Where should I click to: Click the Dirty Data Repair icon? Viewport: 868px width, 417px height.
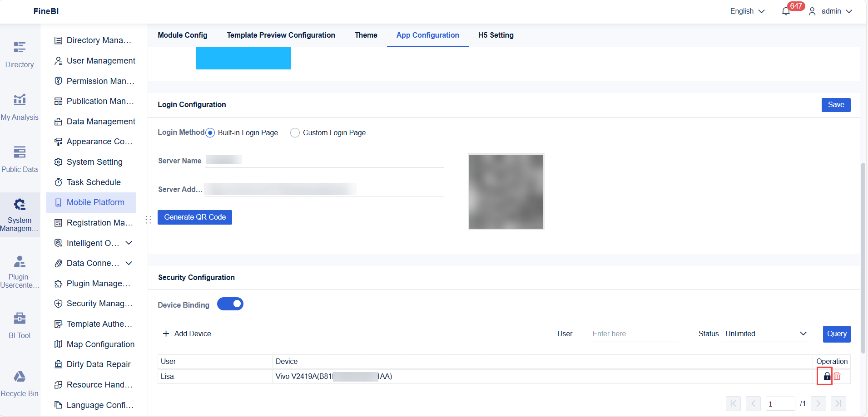[x=58, y=364]
